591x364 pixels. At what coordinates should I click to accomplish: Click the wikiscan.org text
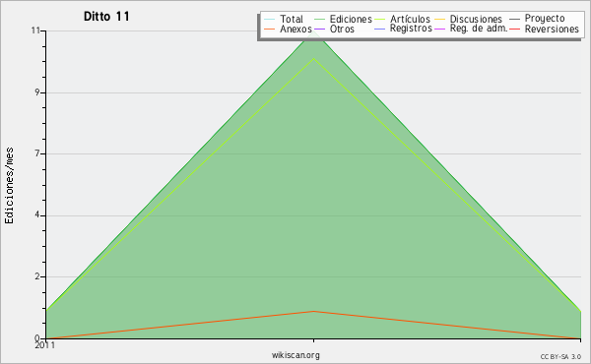point(295,355)
